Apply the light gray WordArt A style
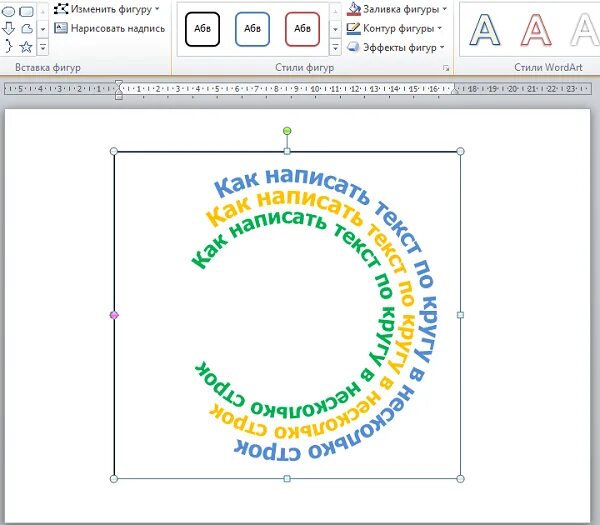This screenshot has height=525, width=600. (x=585, y=30)
